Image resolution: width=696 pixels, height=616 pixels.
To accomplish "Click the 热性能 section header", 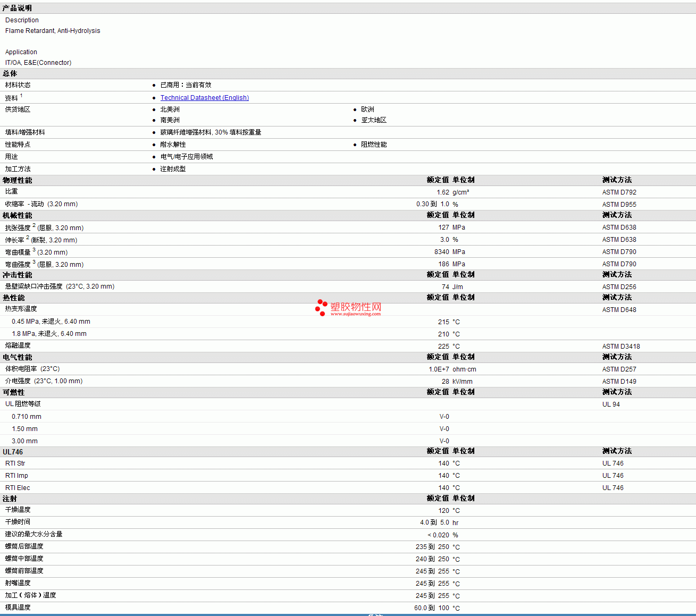I will point(13,298).
